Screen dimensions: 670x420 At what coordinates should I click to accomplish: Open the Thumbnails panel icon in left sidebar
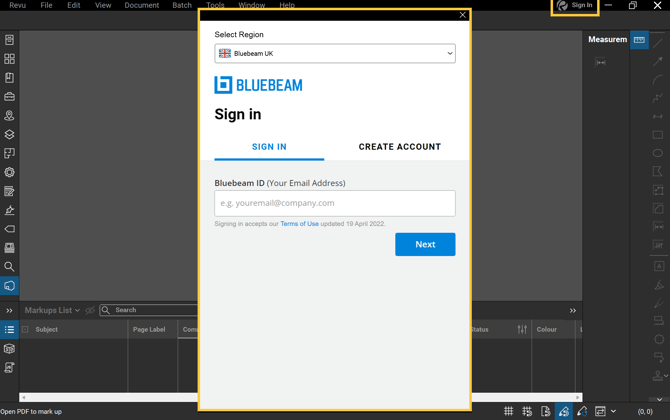point(9,59)
